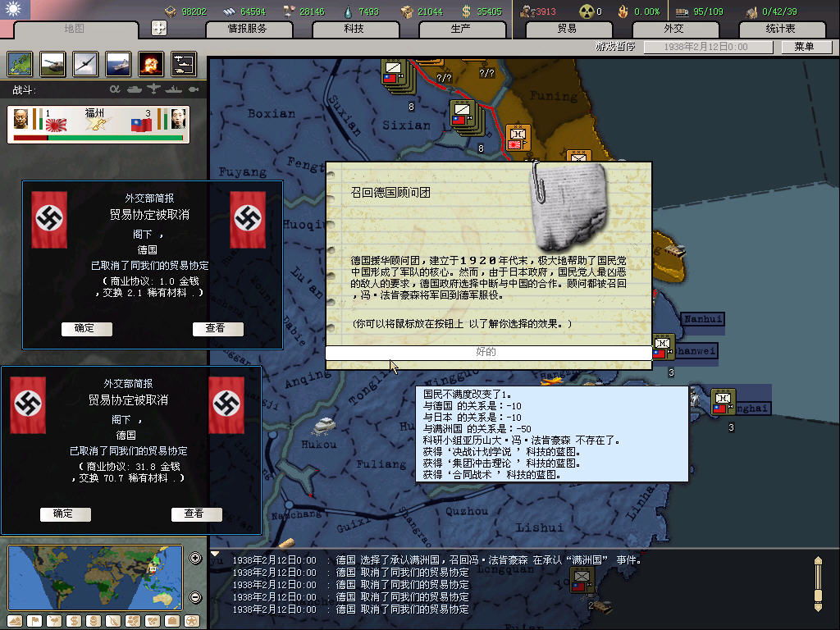Viewport: 840px width, 630px height.
Task: Switch to economic dollar map mode
Action: pos(74,621)
